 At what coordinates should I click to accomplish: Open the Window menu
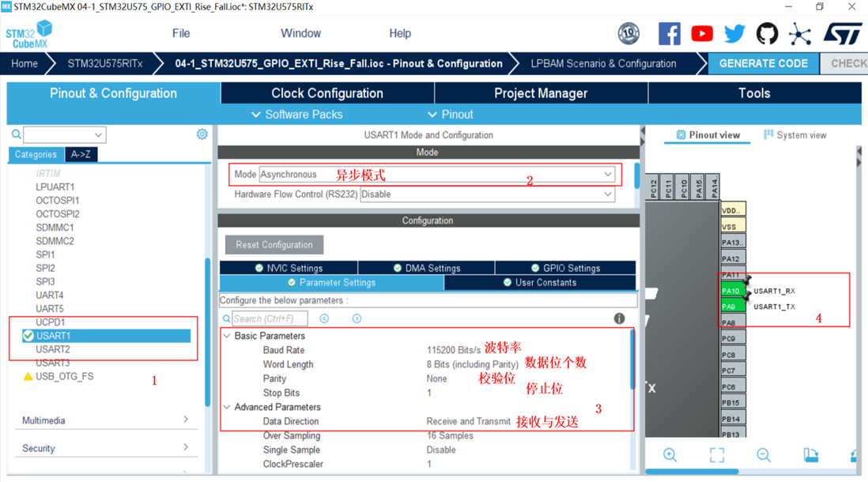[300, 33]
